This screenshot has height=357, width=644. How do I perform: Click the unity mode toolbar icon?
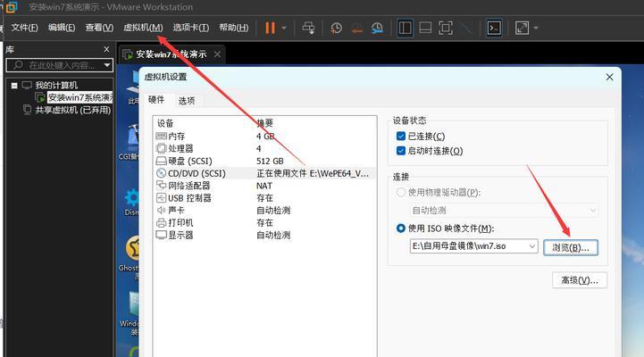(x=466, y=28)
